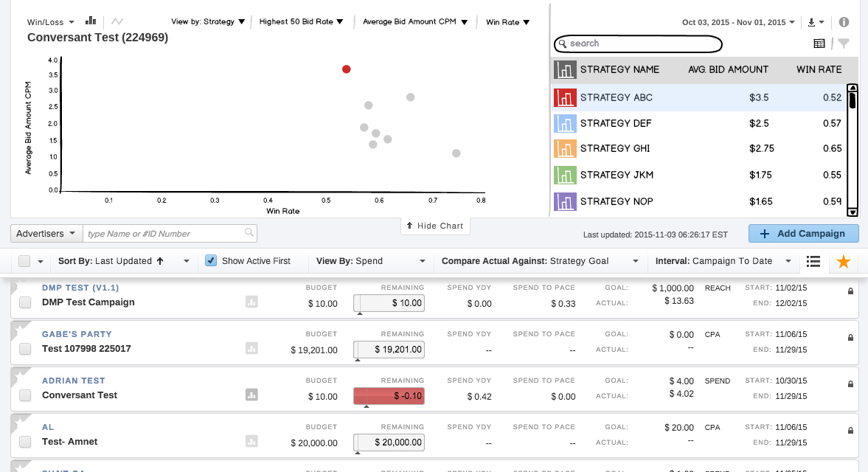Sort strategies by AVG. BID AMOUNT header
The height and width of the screenshot is (472, 868).
pos(728,70)
